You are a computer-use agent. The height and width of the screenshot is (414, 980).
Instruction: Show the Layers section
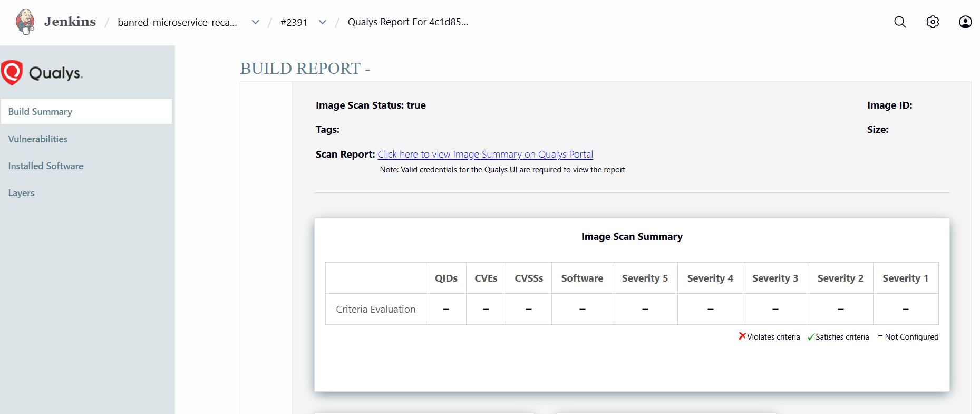click(x=22, y=193)
